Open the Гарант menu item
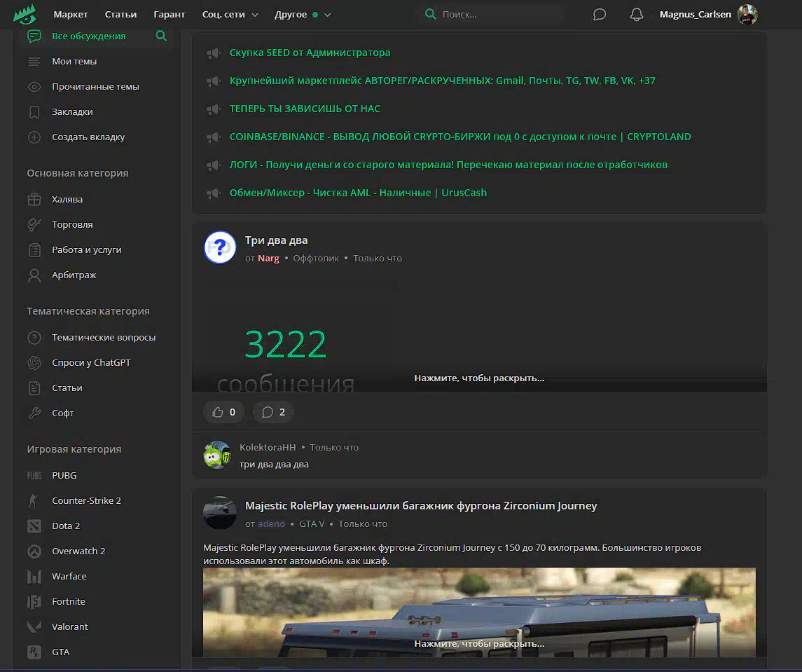Viewport: 802px width, 672px height. [x=170, y=14]
